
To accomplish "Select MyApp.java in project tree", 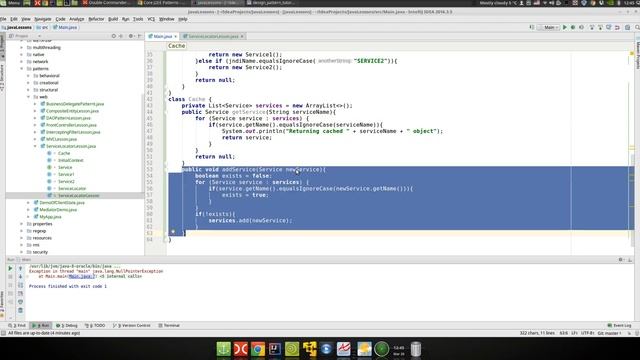I will (50, 217).
